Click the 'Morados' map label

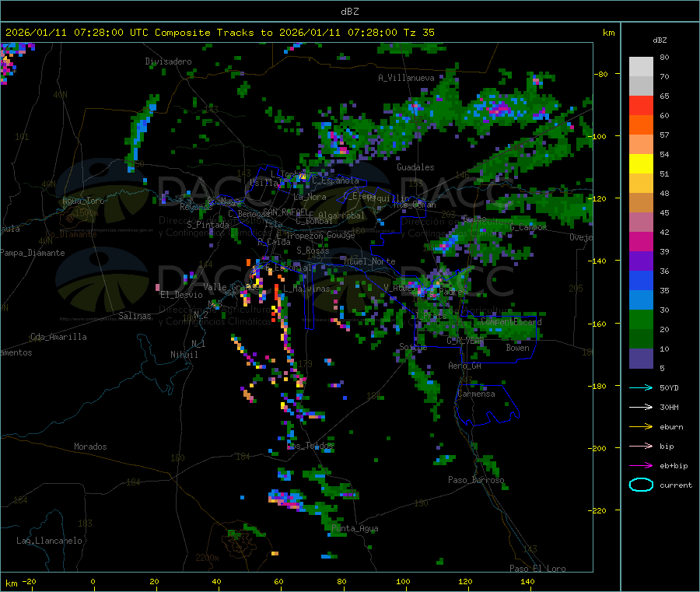(90, 447)
